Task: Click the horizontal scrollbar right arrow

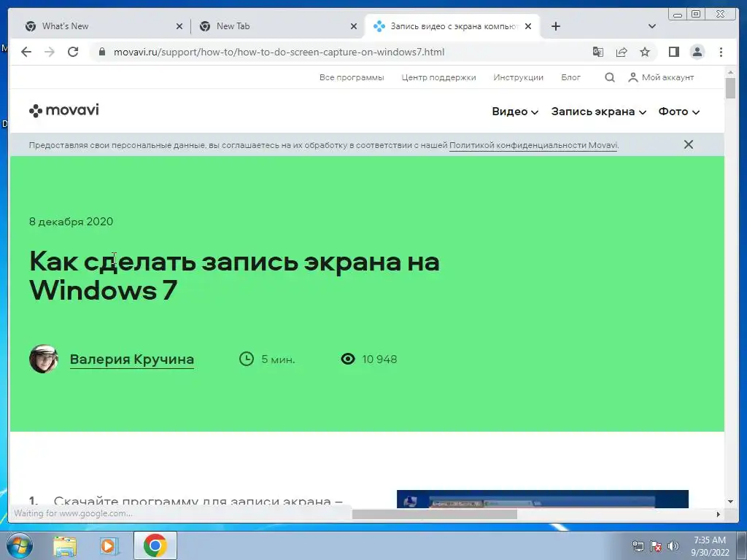Action: point(719,514)
